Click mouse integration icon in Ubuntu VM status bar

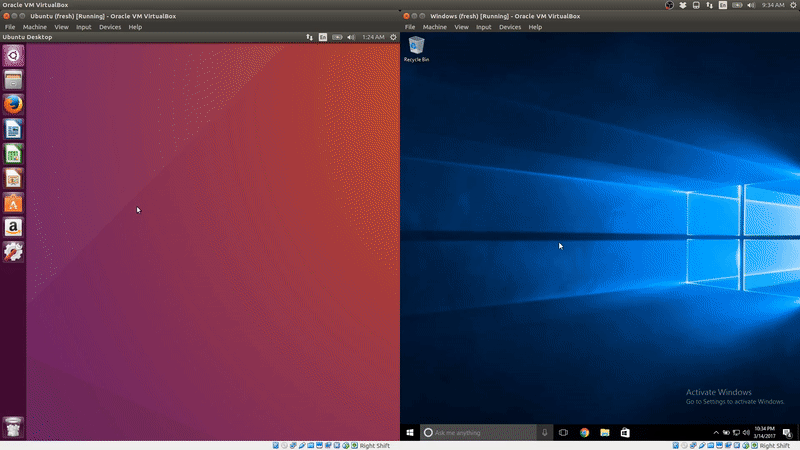345,445
